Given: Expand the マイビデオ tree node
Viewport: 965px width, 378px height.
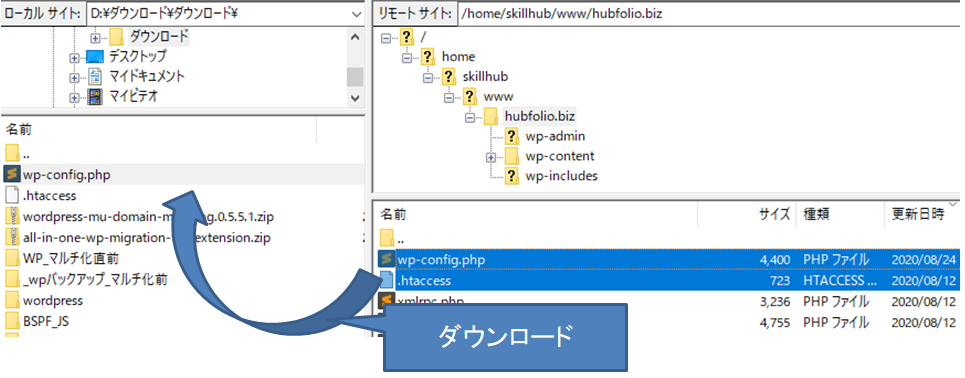Looking at the screenshot, I should 74,97.
